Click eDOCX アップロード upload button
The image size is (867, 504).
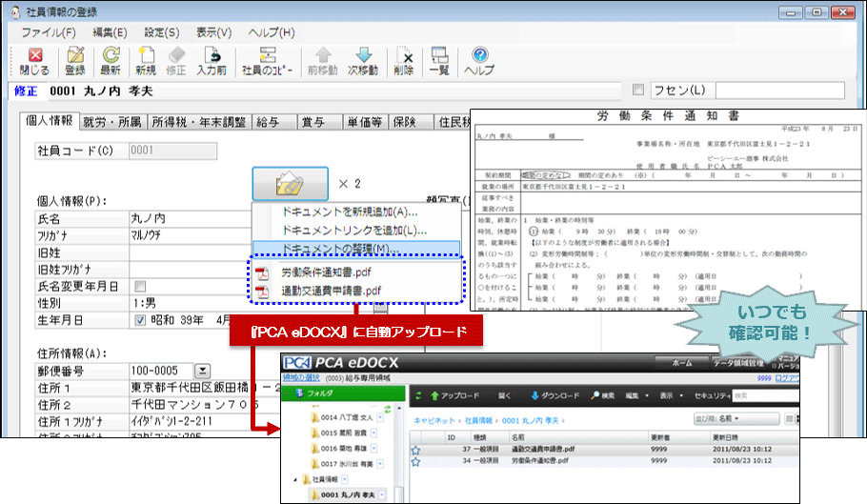coord(454,395)
